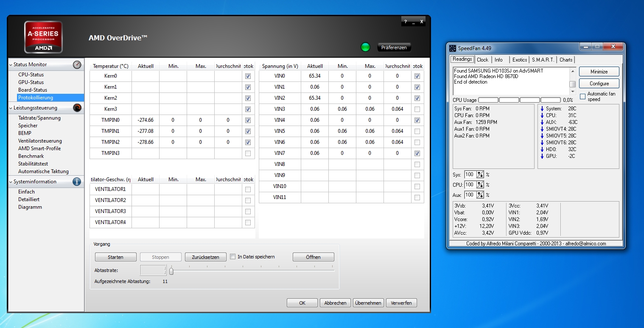Uncheck the Kern0 logging checkbox
The height and width of the screenshot is (328, 644).
tap(248, 76)
